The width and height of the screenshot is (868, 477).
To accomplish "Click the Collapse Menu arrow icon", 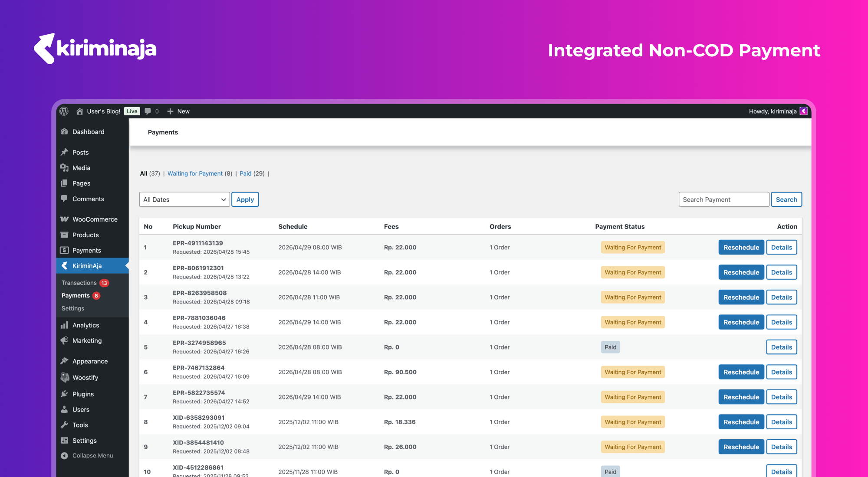I will [65, 456].
